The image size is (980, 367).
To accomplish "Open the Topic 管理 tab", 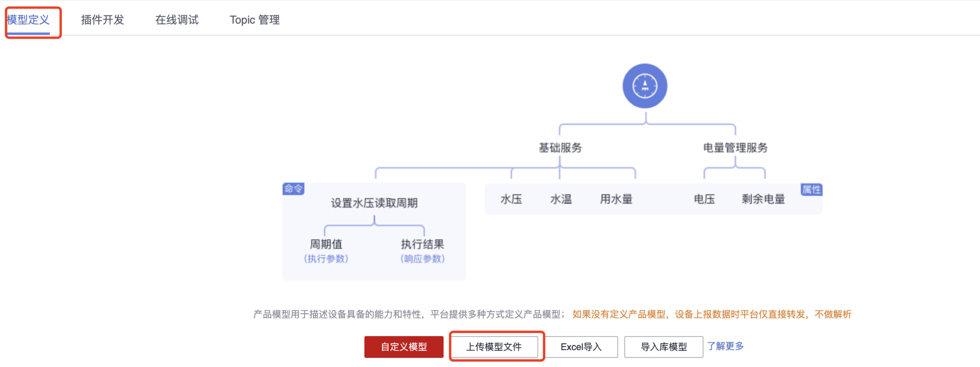I will click(x=255, y=20).
